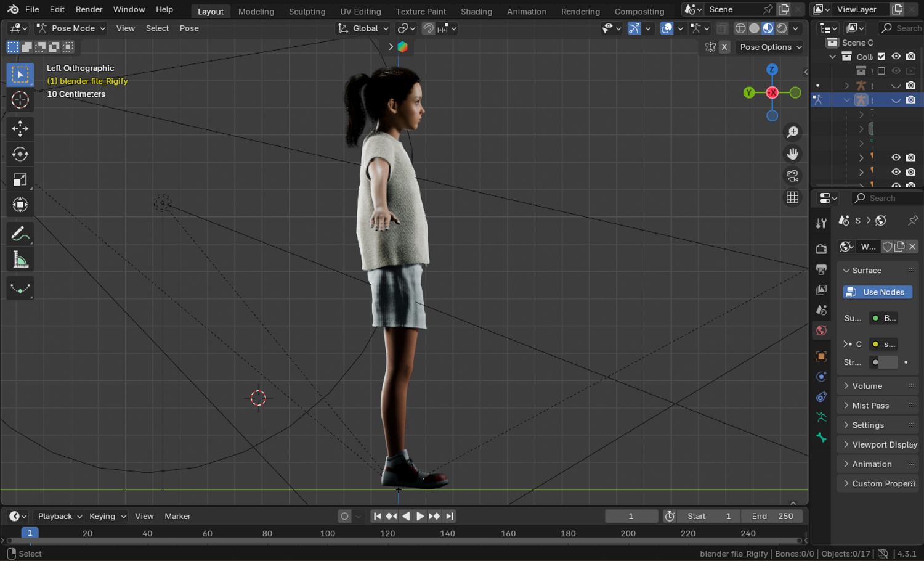Select the Breakdowner pose tool
924x561 pixels.
[20, 288]
